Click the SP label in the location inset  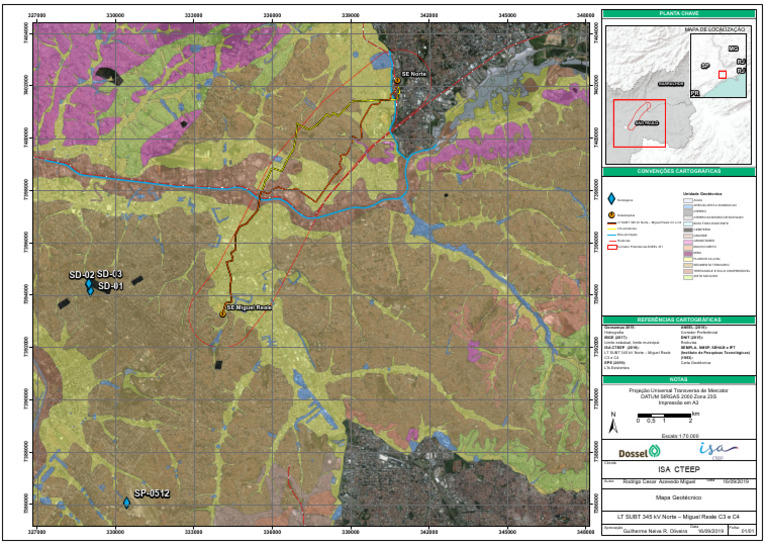705,66
